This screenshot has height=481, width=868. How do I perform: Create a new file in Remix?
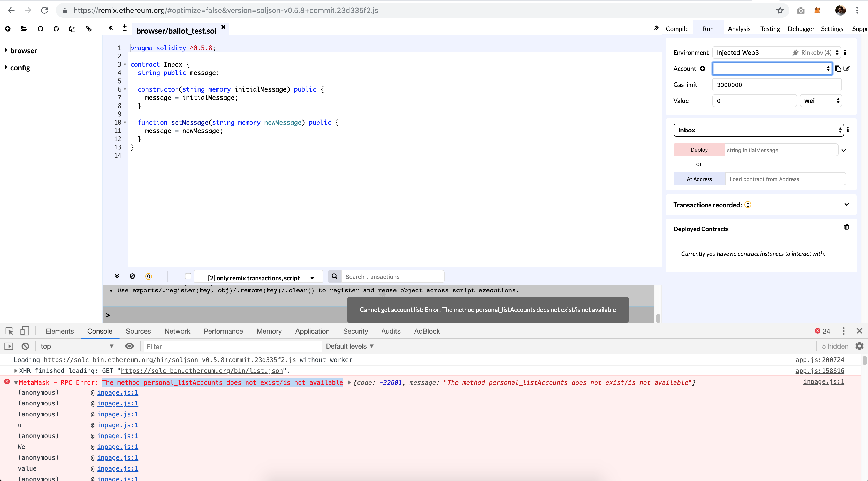pyautogui.click(x=8, y=29)
